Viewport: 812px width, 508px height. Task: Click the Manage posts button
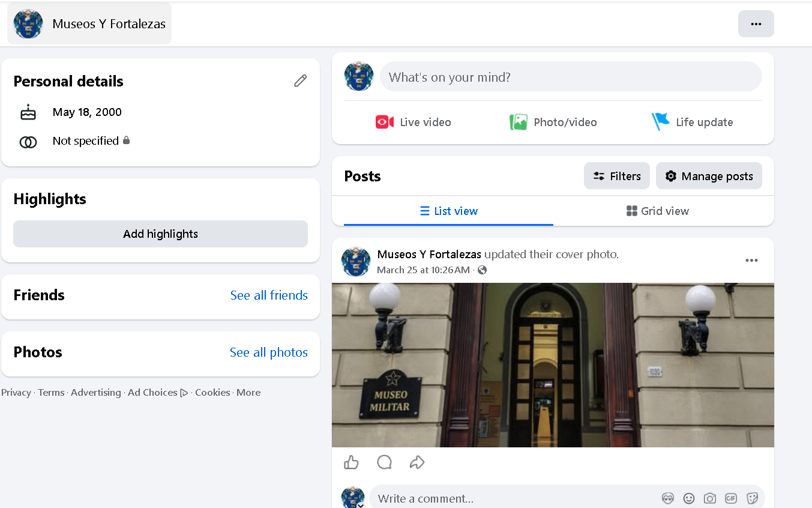click(709, 176)
